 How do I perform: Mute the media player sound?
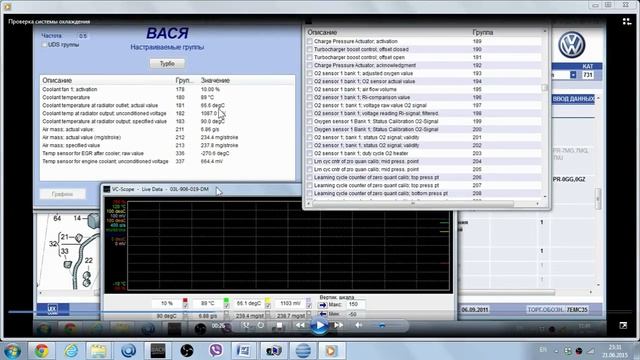[x=358, y=325]
